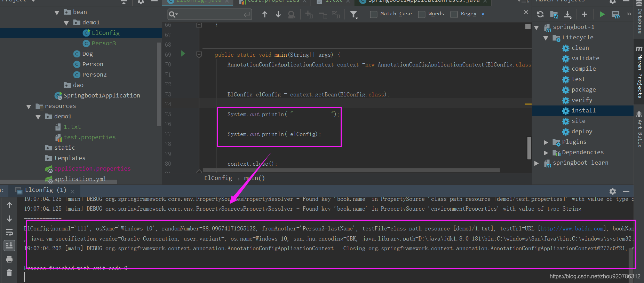The image size is (644, 283).
Task: Run main method from gutter arrow
Action: (x=183, y=54)
